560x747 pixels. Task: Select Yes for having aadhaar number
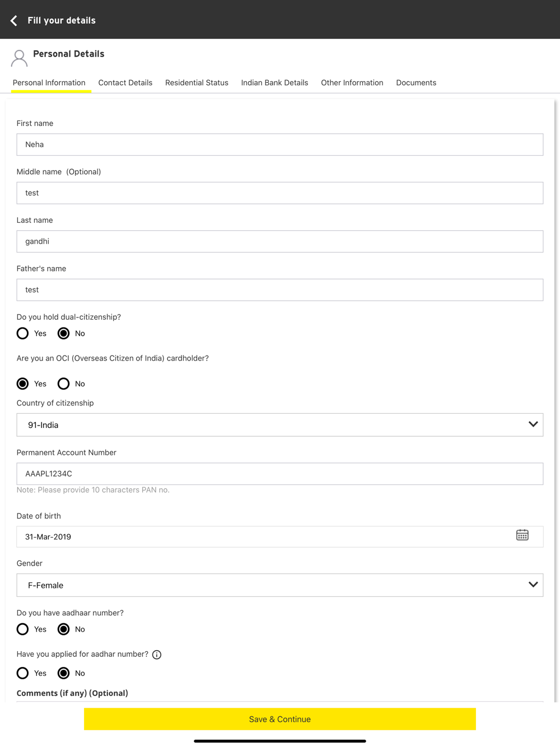click(x=22, y=629)
